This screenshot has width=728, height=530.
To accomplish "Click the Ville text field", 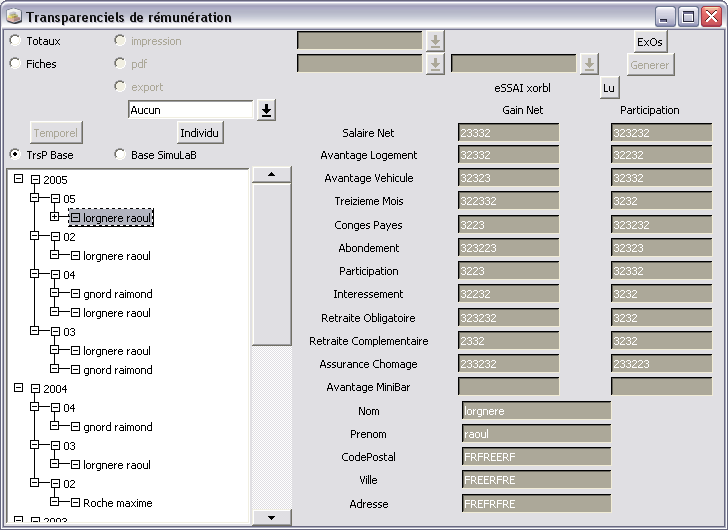I will click(x=536, y=480).
